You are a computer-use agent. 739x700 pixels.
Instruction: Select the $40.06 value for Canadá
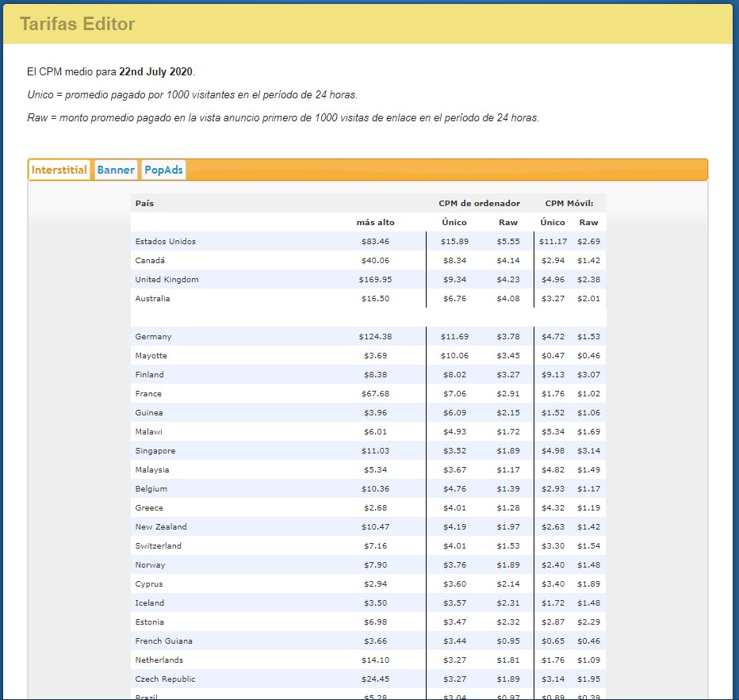[x=376, y=261]
